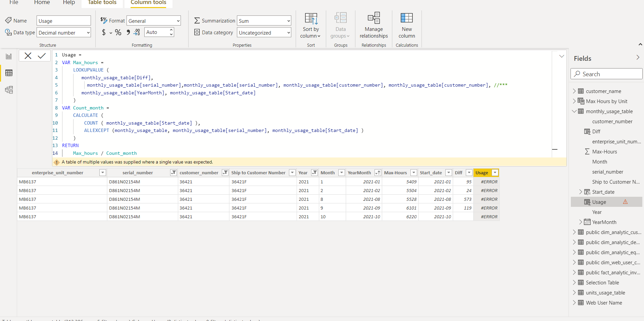This screenshot has width=644, height=321.
Task: Collapse the monthly_usage_table tree
Action: coord(574,111)
